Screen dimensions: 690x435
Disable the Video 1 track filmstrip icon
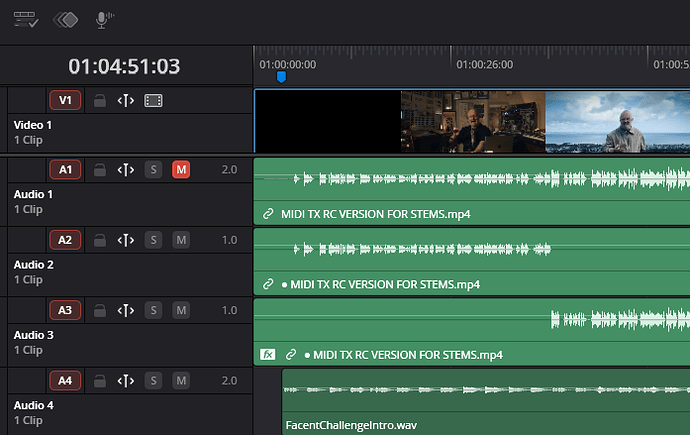[153, 100]
